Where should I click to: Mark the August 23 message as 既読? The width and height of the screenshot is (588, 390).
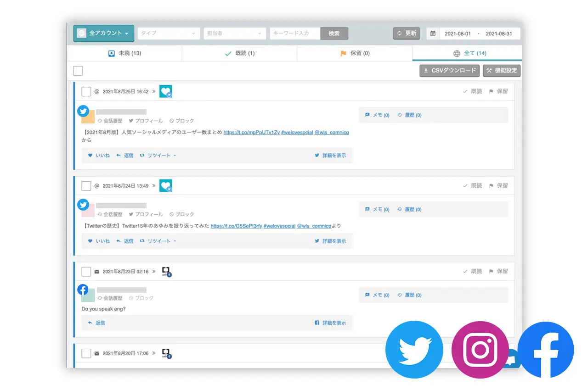point(473,272)
